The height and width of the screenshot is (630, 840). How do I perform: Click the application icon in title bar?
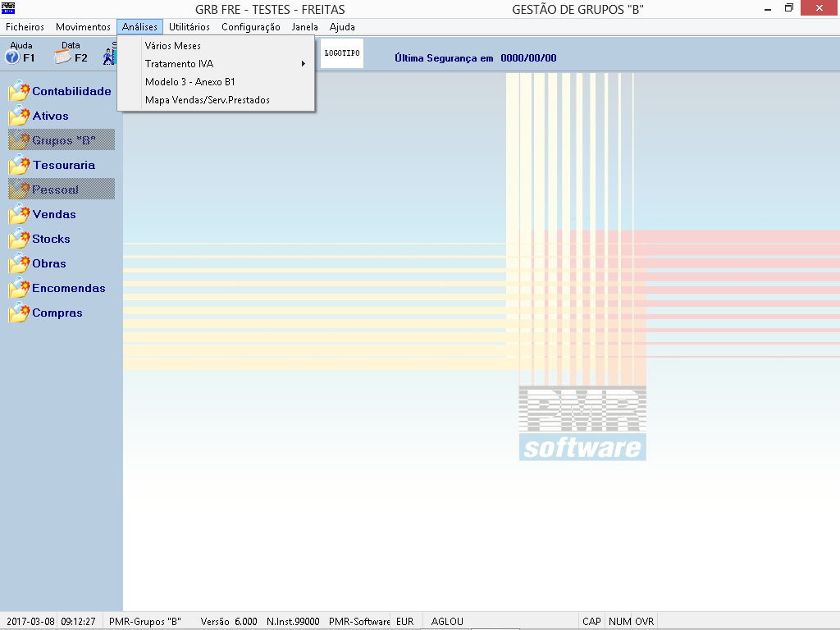pos(8,8)
